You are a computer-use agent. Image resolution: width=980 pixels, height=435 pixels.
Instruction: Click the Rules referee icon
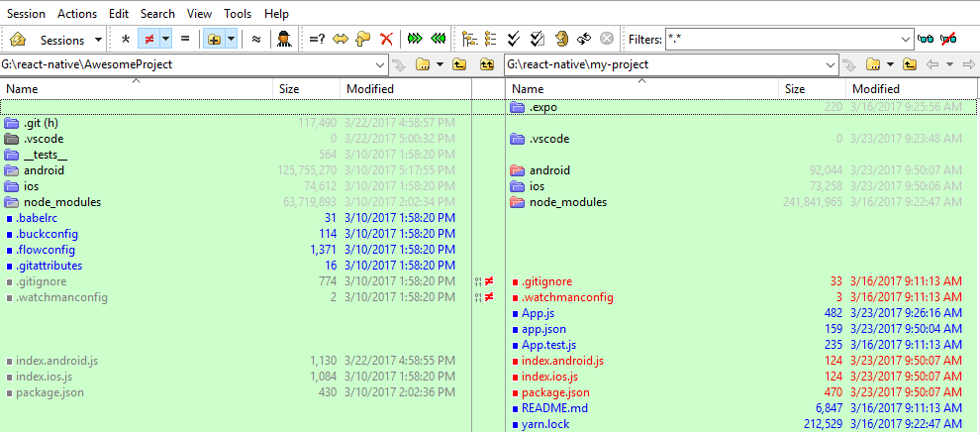(x=284, y=40)
